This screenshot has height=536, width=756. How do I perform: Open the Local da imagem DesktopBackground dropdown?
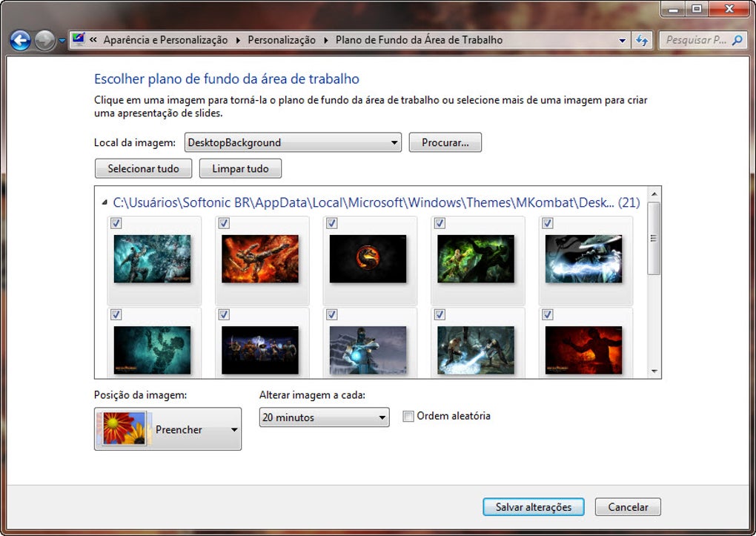[x=293, y=142]
